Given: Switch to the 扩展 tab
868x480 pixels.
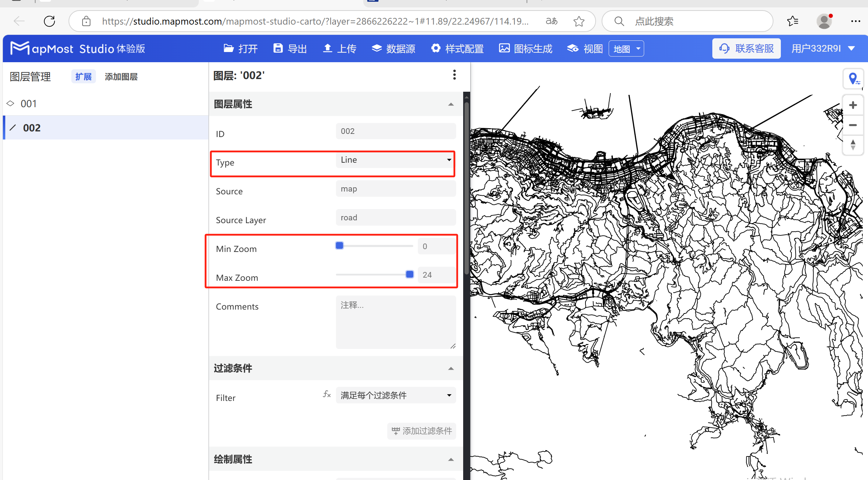Looking at the screenshot, I should point(83,76).
